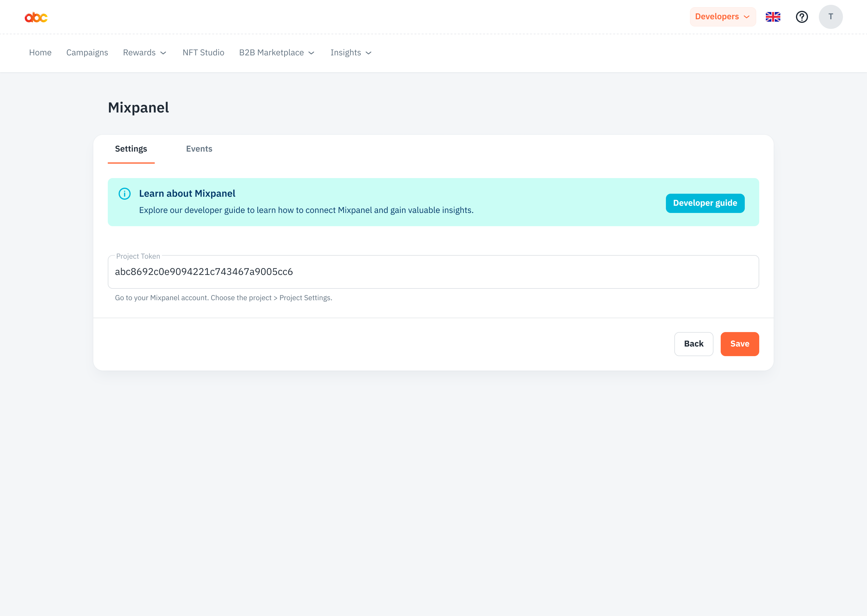Click the Project Token input field
This screenshot has height=616, width=867.
pyautogui.click(x=433, y=272)
